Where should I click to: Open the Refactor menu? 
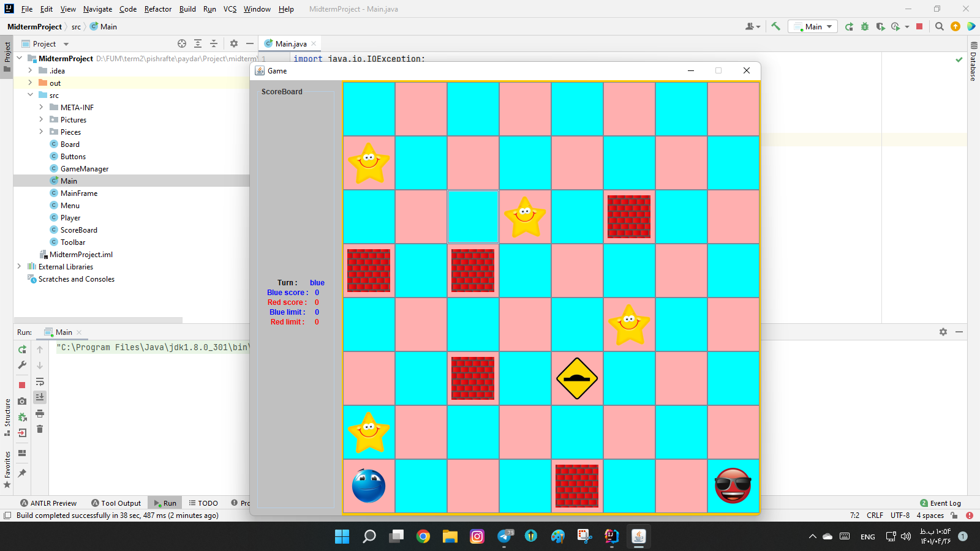tap(158, 9)
